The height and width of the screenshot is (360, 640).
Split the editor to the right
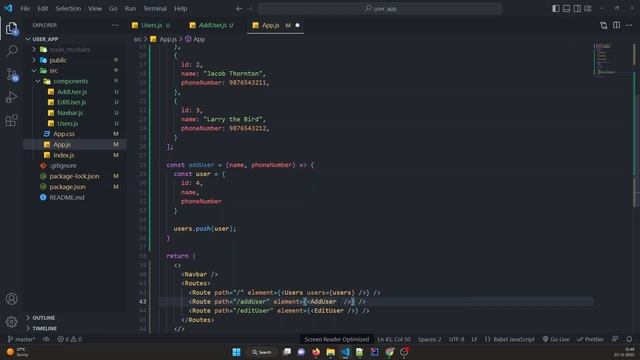click(x=616, y=25)
